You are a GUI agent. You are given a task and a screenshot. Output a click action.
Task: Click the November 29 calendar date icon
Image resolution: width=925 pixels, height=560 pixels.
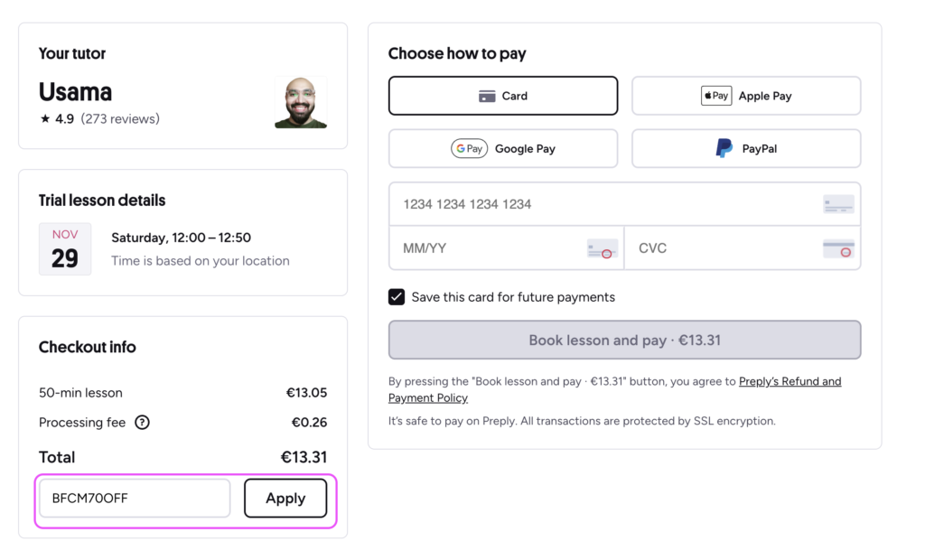[65, 249]
